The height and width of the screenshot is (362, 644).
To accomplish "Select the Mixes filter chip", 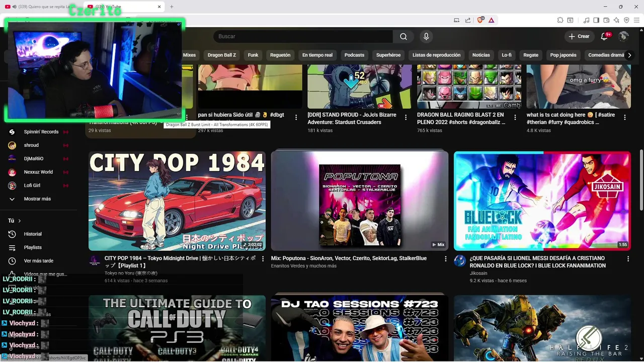I will (189, 55).
